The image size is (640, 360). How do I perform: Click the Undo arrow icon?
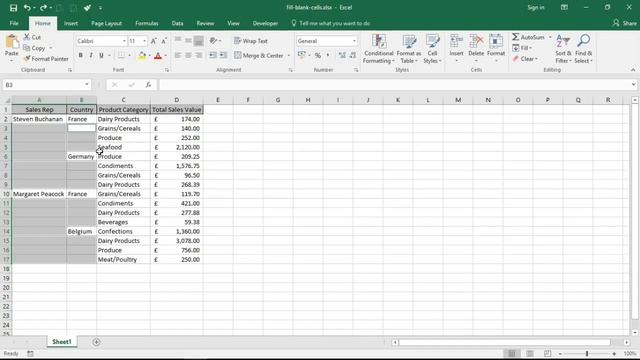[x=27, y=8]
